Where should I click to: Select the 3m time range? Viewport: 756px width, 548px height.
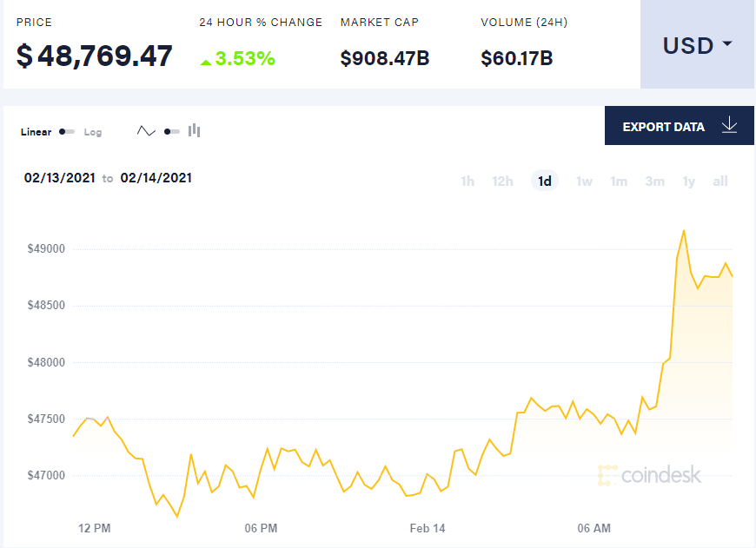654,181
